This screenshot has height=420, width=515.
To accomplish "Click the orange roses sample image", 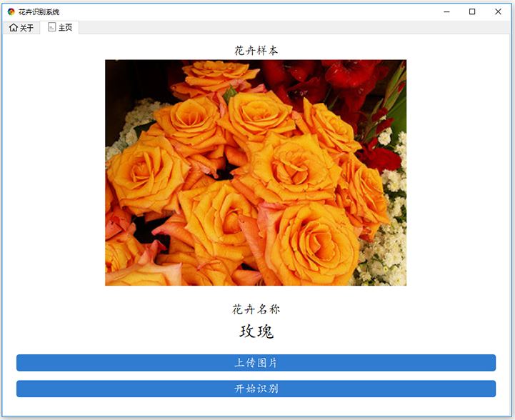I will [256, 172].
